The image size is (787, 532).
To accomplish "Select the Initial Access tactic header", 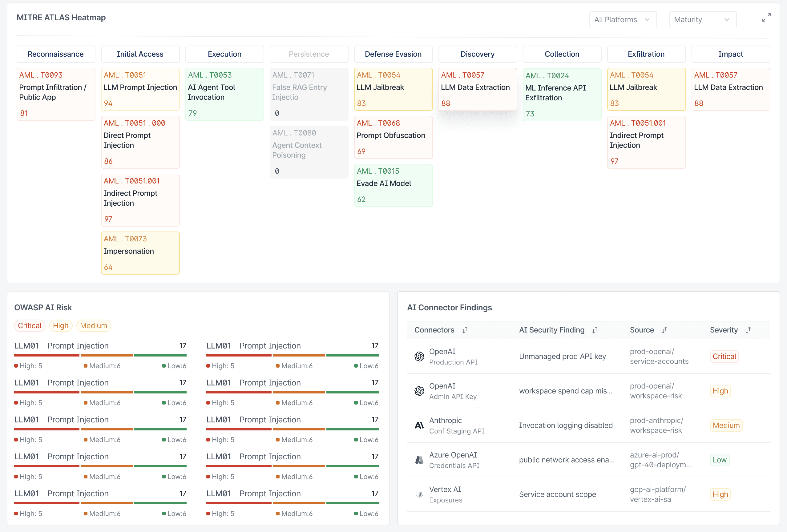I will [140, 54].
